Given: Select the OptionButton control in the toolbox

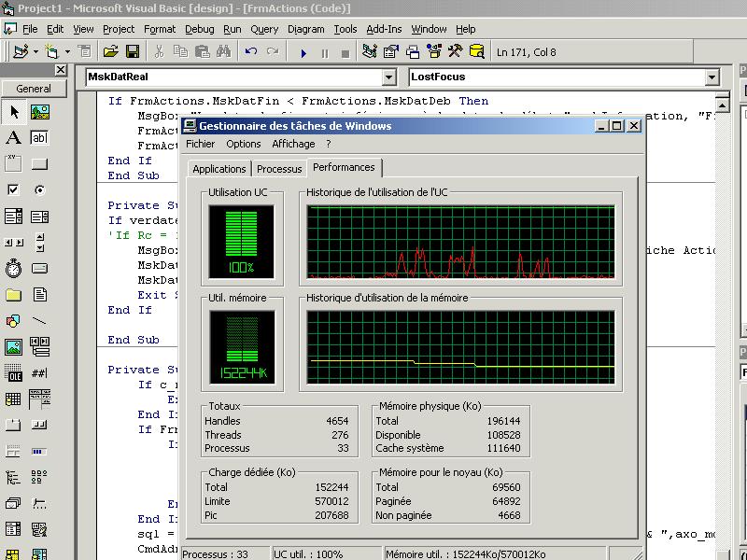Looking at the screenshot, I should click(x=39, y=189).
